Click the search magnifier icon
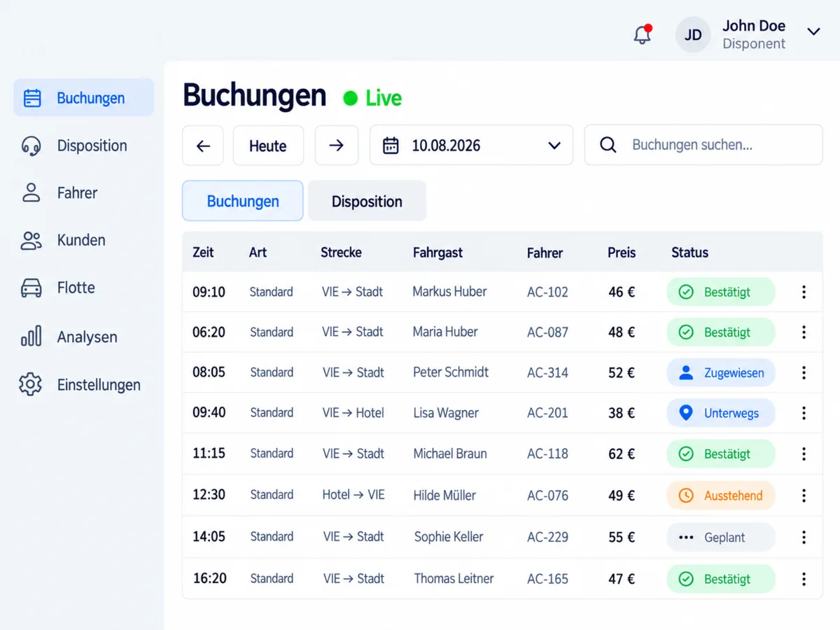Image resolution: width=840 pixels, height=630 pixels. click(608, 145)
